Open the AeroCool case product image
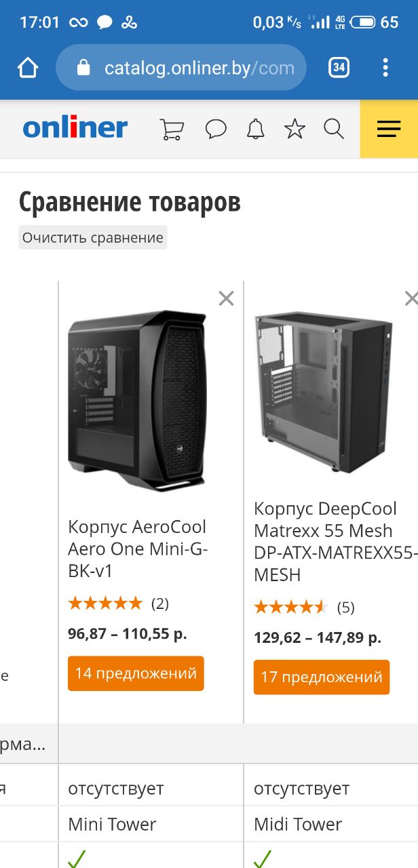 pos(138,401)
